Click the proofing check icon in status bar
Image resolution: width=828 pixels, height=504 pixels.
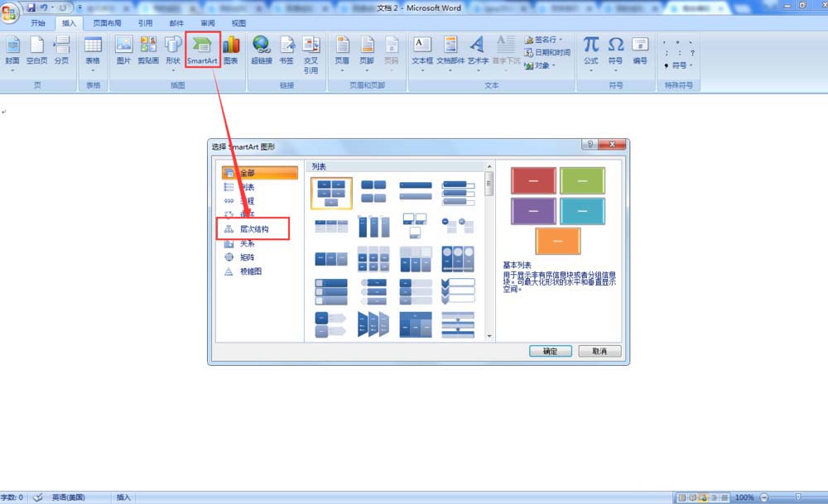pos(38,497)
